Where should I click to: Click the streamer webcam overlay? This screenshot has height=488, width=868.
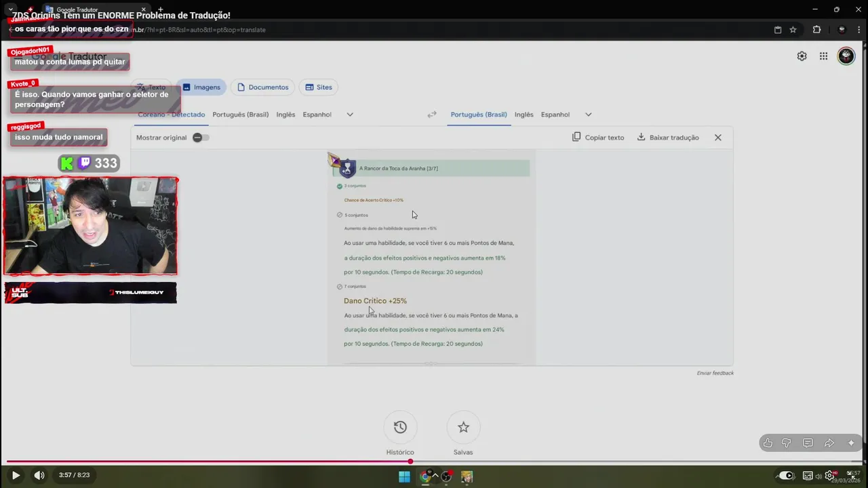90,226
